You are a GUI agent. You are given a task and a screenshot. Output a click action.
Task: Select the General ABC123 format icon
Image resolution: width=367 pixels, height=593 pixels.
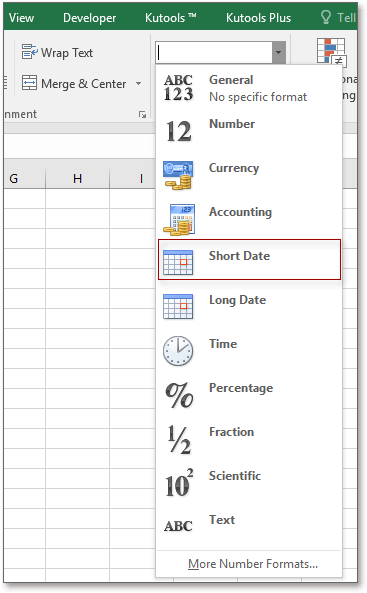[x=178, y=88]
